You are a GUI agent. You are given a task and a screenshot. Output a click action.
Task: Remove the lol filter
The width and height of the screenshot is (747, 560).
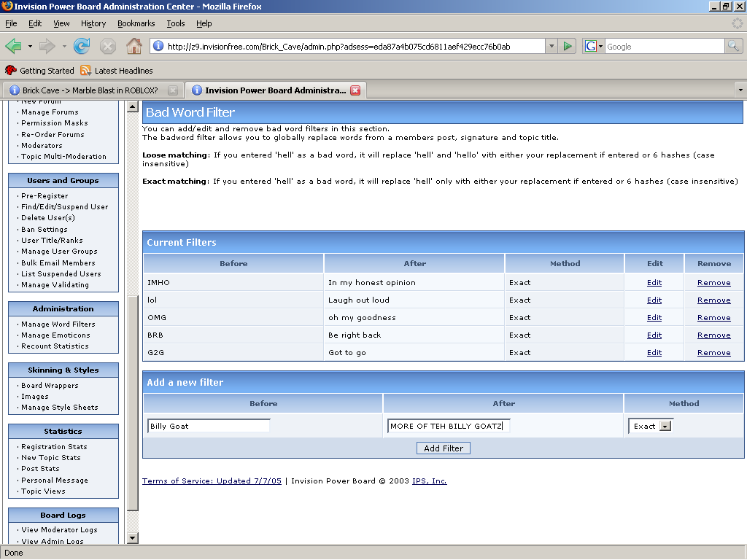(x=713, y=300)
